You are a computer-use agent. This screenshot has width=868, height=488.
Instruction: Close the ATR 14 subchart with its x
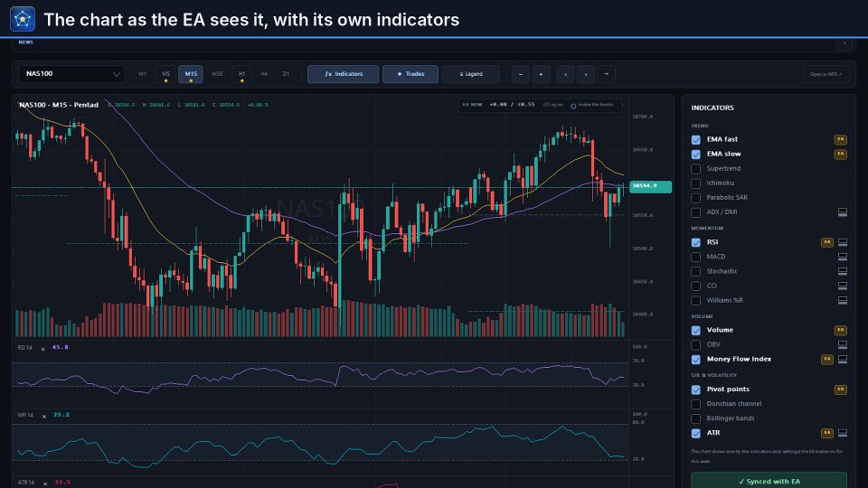click(x=45, y=484)
